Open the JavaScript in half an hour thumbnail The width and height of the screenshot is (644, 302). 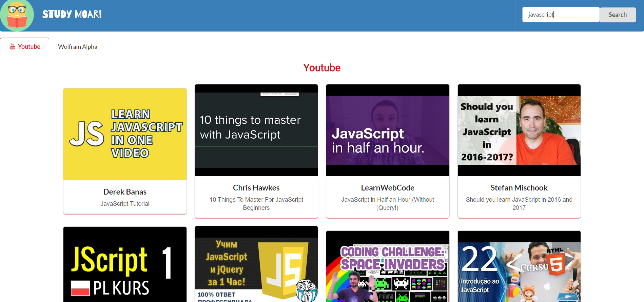[x=388, y=130]
